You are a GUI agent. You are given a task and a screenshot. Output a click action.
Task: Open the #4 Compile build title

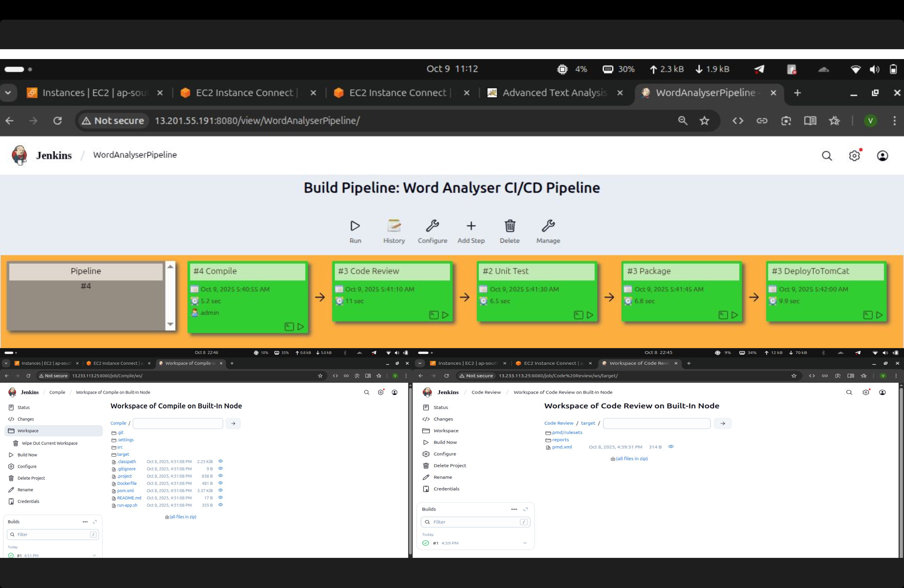coord(215,271)
